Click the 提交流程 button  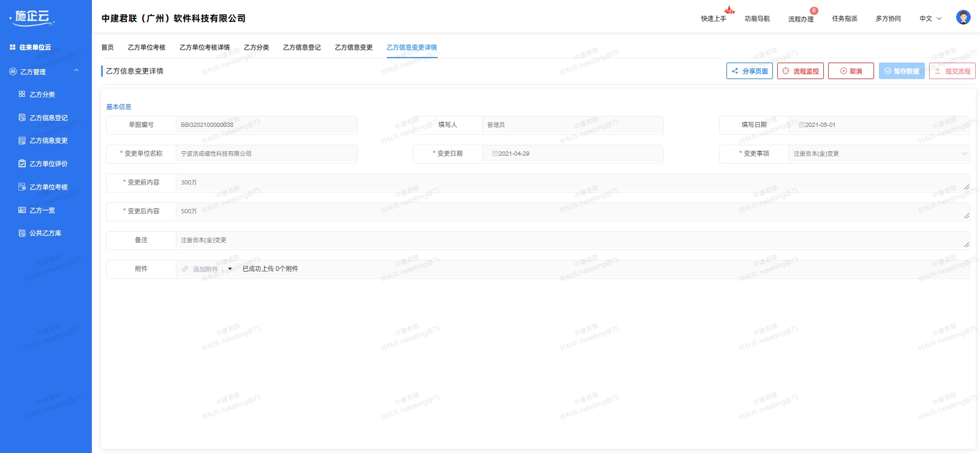(952, 71)
